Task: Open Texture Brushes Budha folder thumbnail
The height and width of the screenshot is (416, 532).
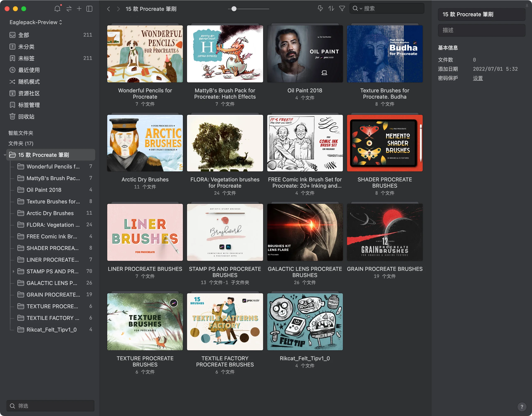Action: [385, 54]
